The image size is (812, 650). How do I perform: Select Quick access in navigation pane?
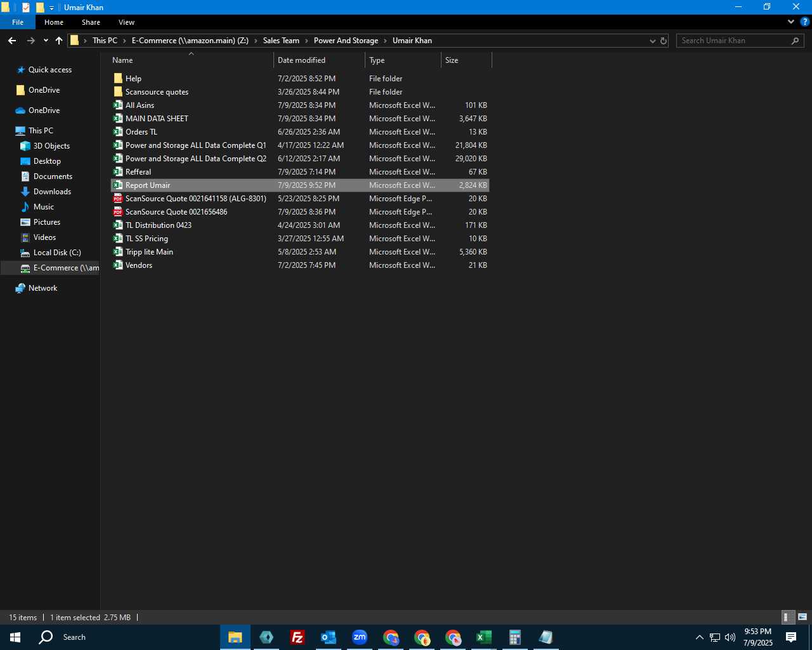coord(50,70)
